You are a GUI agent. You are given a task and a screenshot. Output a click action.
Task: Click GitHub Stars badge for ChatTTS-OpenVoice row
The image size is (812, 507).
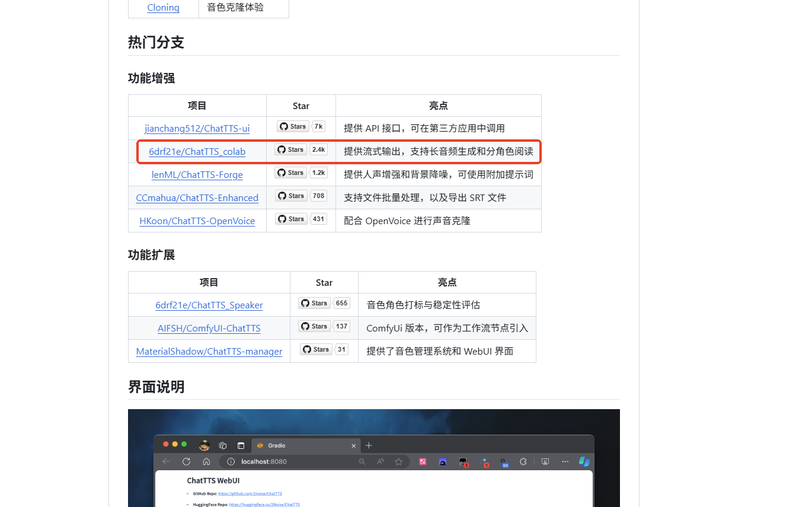tap(291, 219)
